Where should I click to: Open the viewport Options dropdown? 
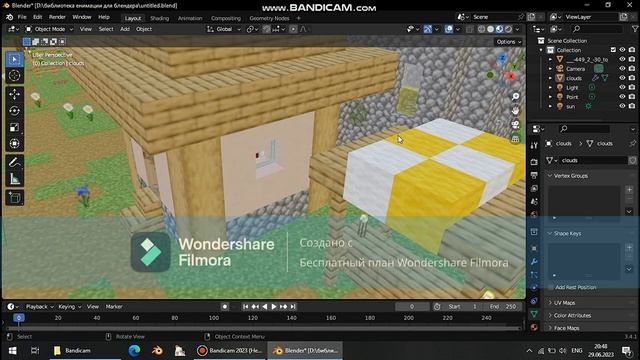509,42
